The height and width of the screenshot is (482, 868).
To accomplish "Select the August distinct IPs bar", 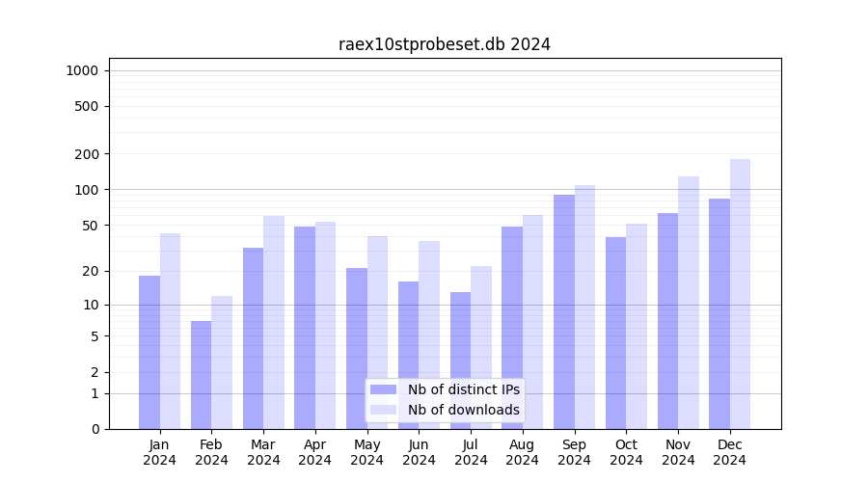I will [x=512, y=328].
